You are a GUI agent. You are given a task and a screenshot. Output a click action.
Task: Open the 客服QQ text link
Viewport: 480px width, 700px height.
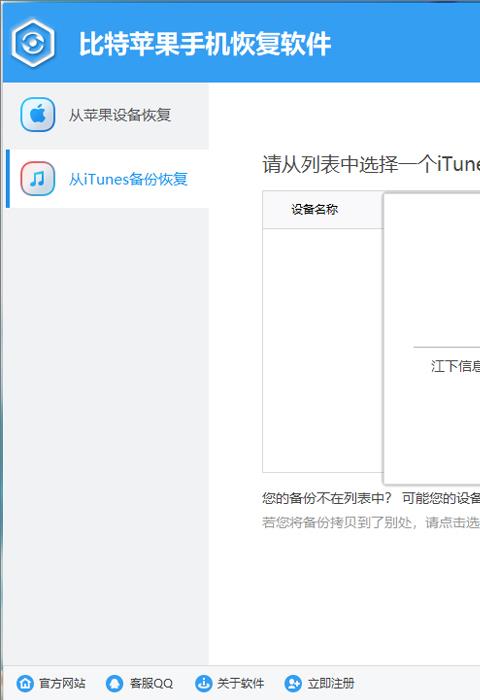[x=151, y=683]
